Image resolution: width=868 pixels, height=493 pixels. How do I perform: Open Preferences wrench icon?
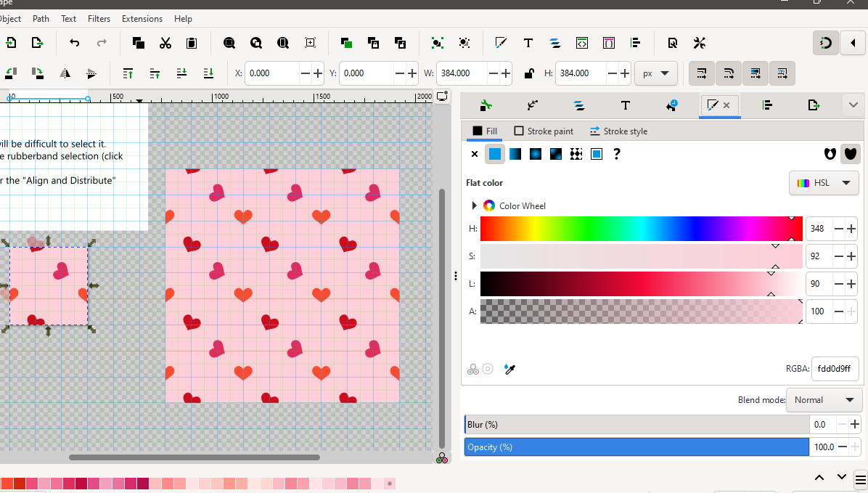(699, 43)
